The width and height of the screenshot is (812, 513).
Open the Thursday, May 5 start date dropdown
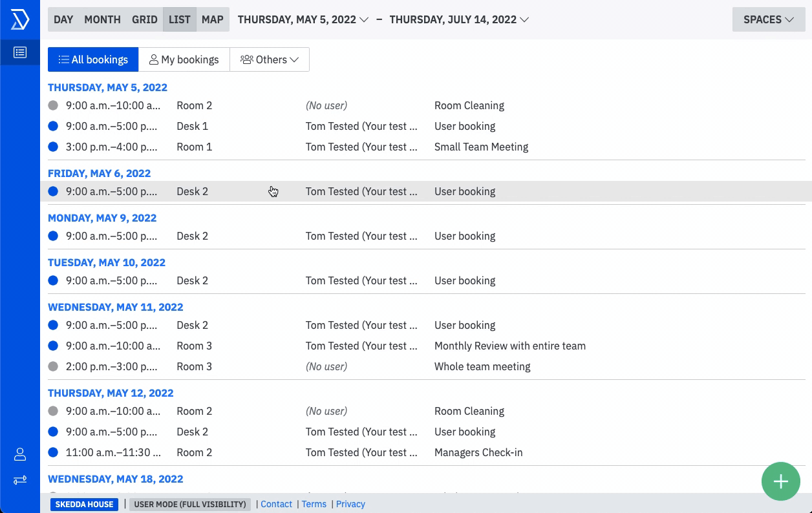303,19
